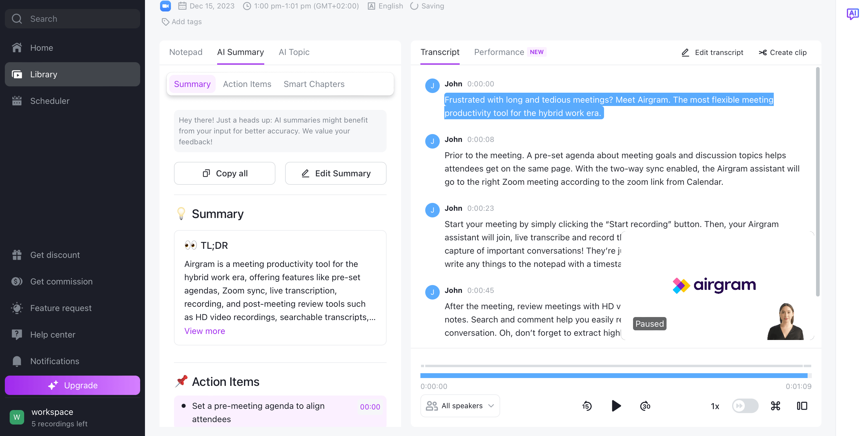Viewport: 868px width, 436px height.
Task: Toggle side panel layout icon
Action: (802, 406)
